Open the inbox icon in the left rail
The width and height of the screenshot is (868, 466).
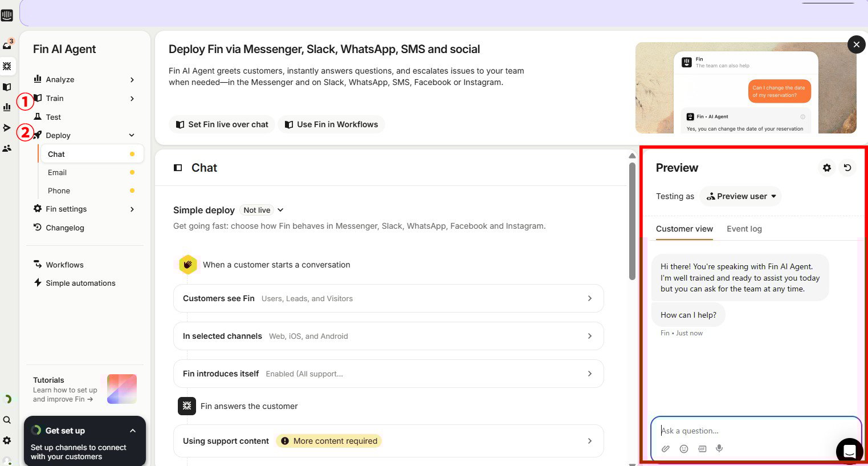click(x=7, y=46)
